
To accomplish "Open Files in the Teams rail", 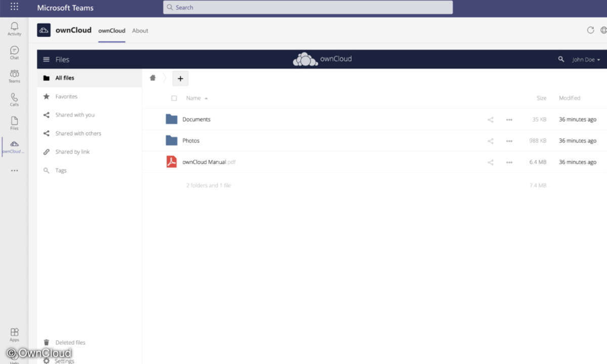I will (14, 123).
